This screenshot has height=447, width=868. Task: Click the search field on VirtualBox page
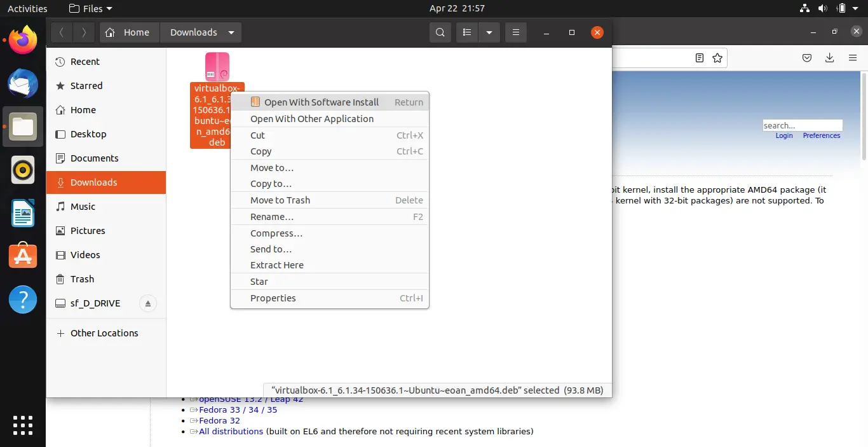pyautogui.click(x=803, y=125)
